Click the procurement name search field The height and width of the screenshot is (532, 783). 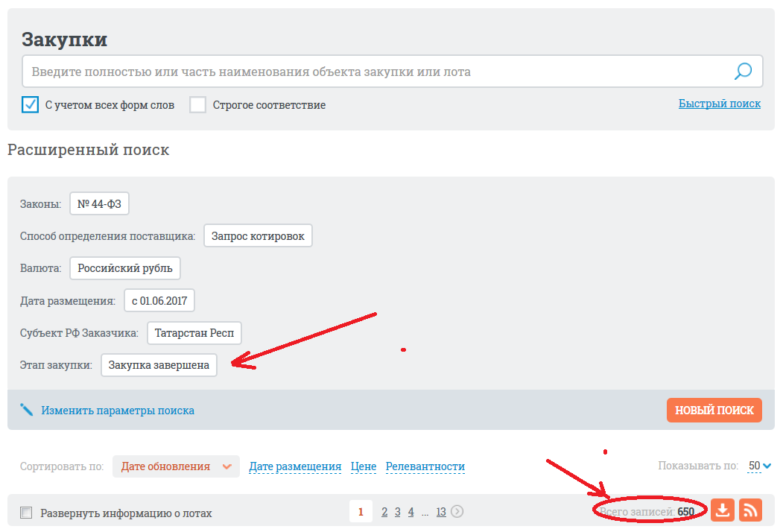[373, 72]
